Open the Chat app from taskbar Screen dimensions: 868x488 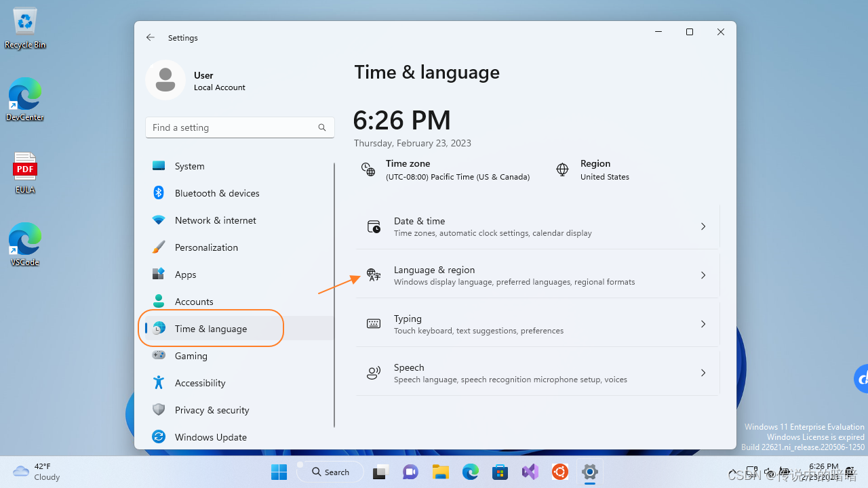click(x=410, y=472)
